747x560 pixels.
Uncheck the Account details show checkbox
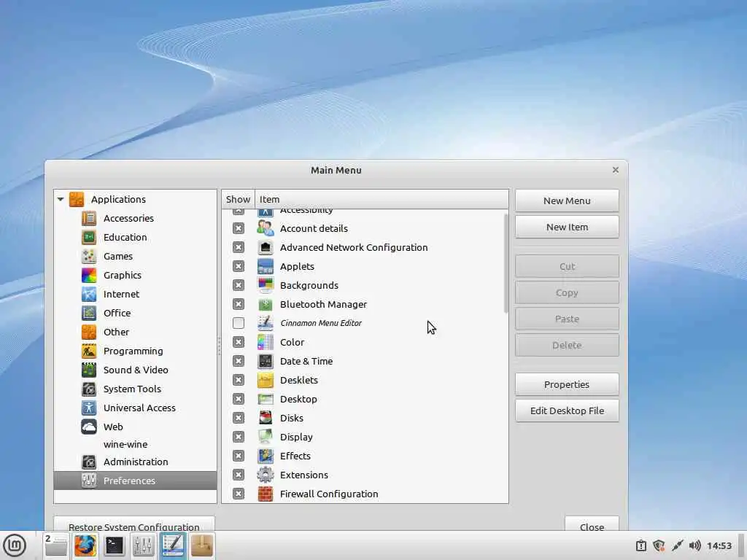239,228
